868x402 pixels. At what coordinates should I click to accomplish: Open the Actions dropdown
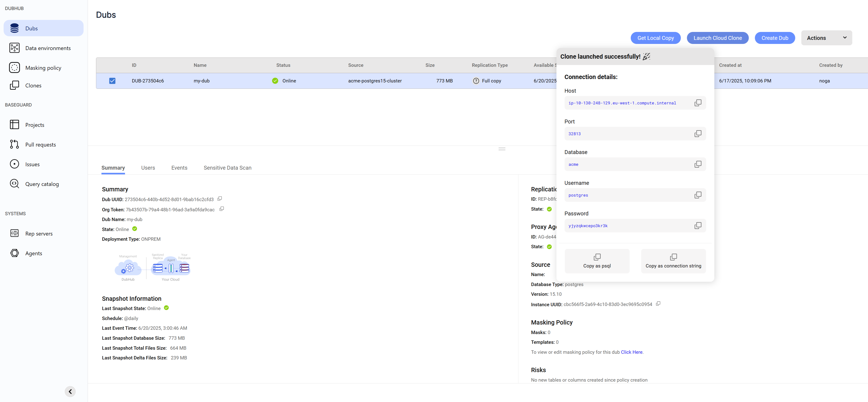[x=826, y=38]
